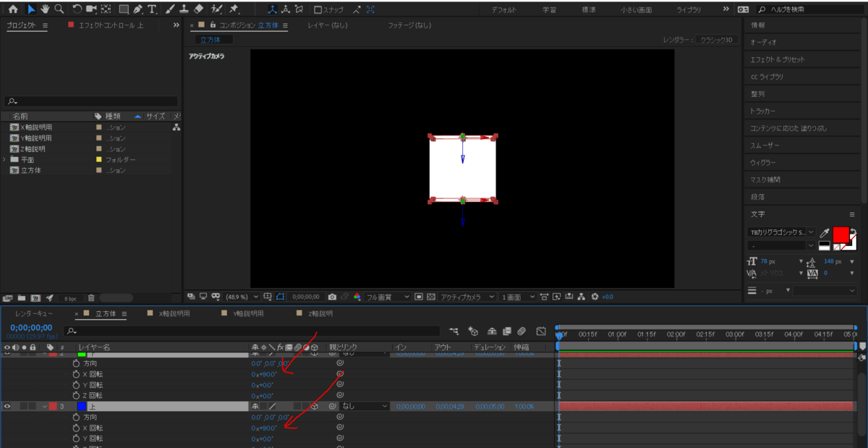Enable the スナップ checkbox
This screenshot has height=448, width=868.
318,10
